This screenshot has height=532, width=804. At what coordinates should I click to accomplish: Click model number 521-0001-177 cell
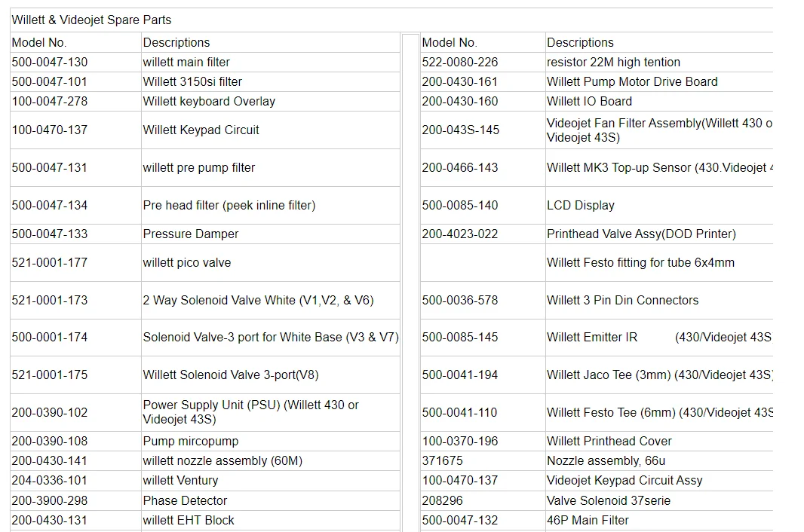(75, 263)
